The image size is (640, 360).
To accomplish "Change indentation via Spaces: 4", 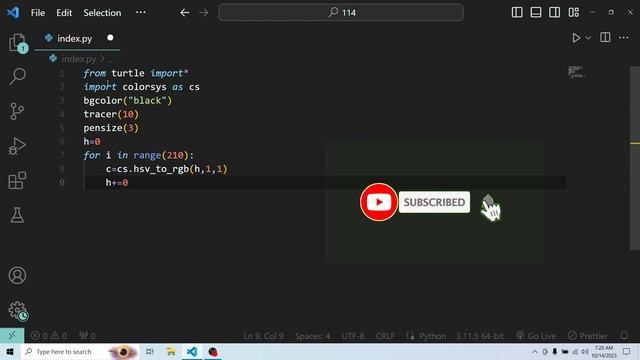I will pyautogui.click(x=313, y=336).
